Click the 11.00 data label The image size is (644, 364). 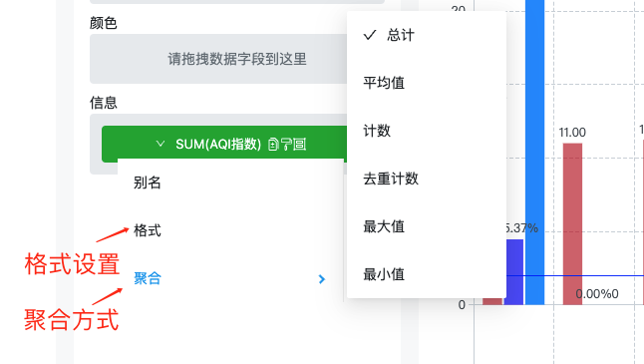572,133
